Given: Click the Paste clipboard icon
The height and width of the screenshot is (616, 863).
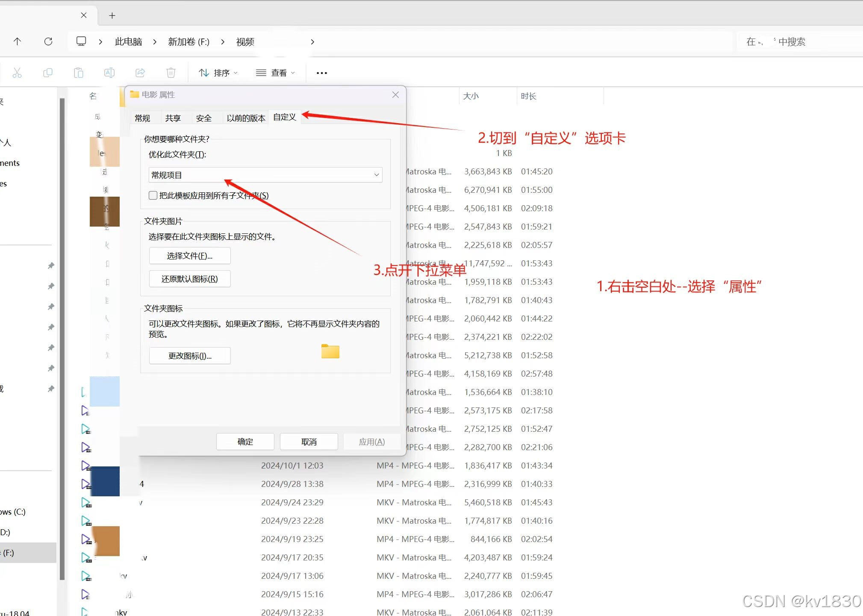Looking at the screenshot, I should 79,73.
